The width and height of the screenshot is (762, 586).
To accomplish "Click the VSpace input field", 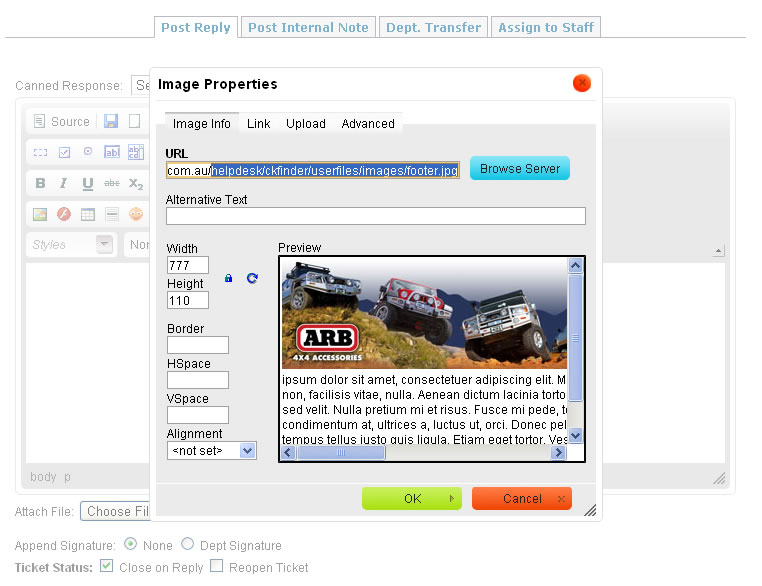I will pyautogui.click(x=197, y=415).
